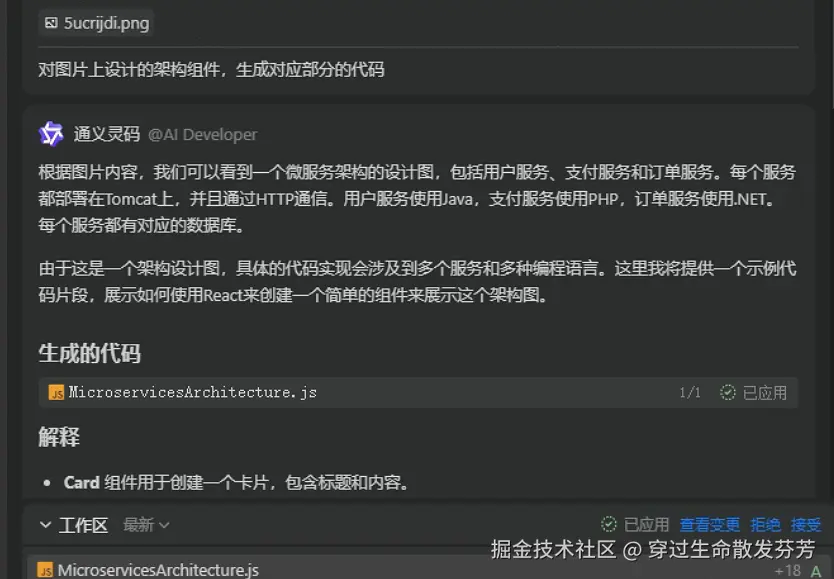Open the 最新 dropdown

pos(146,525)
